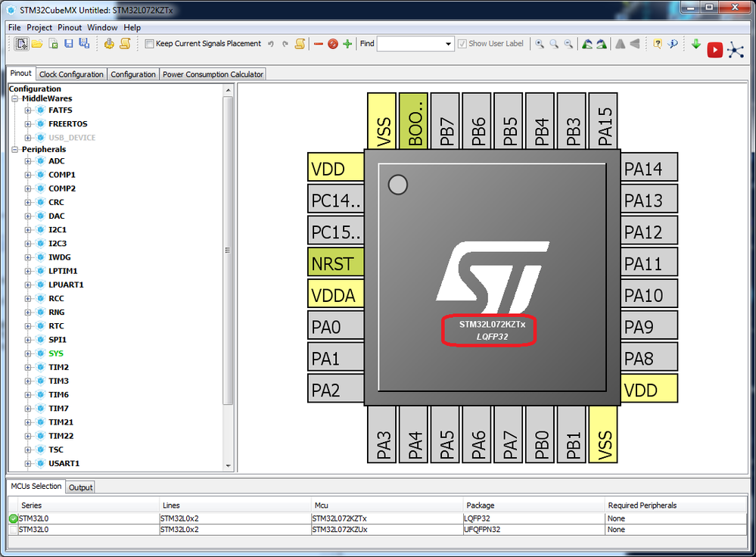Click the Package column header
Viewport: 756px width, 557px height.
533,506
